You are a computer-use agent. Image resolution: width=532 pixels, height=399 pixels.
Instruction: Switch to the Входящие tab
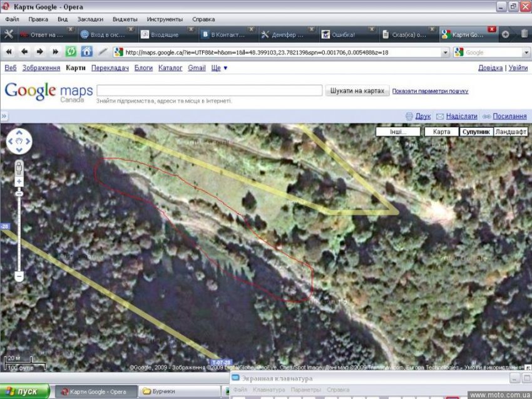pyautogui.click(x=166, y=34)
